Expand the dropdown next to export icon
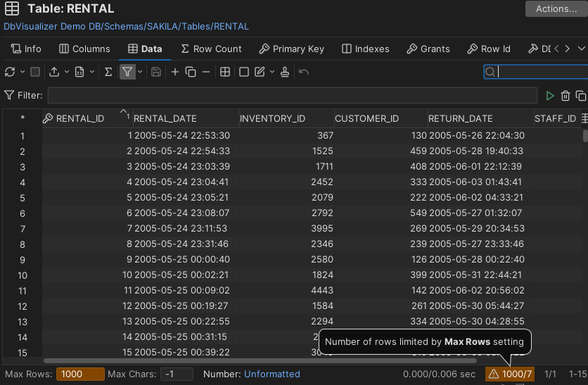Screen dimensions: 588x385 67,72
